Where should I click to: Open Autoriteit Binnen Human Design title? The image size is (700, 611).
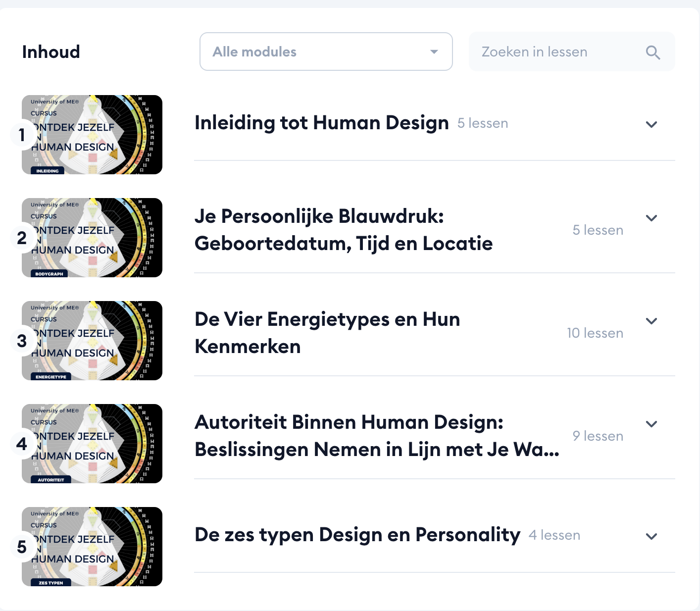click(x=376, y=436)
